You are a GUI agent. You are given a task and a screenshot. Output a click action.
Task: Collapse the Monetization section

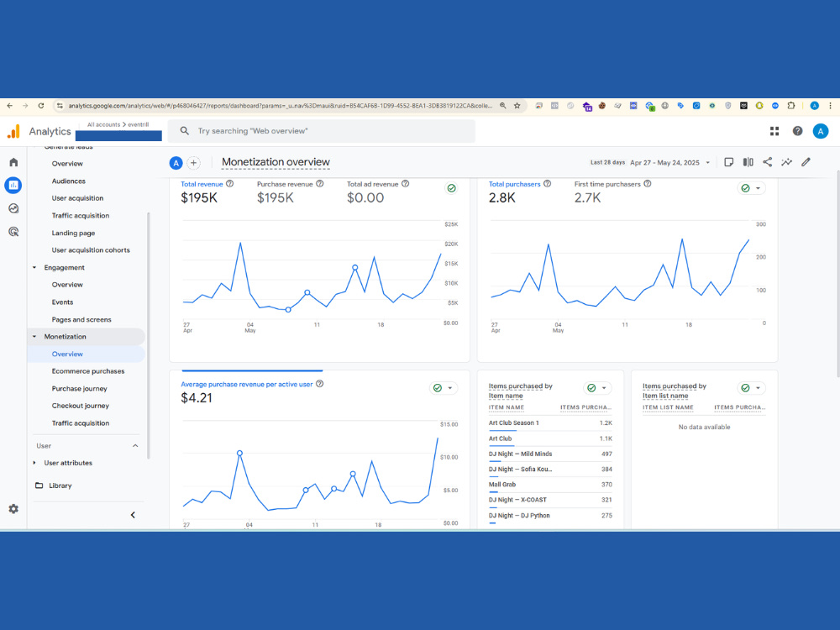(34, 337)
